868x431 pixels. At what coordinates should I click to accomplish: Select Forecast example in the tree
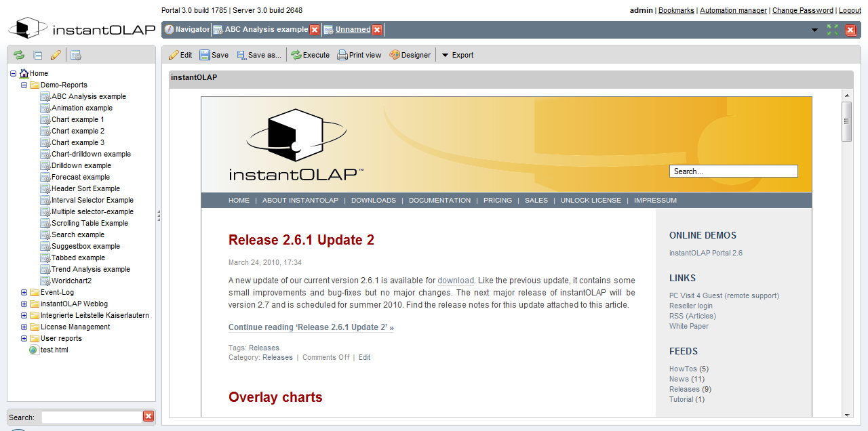click(x=81, y=177)
